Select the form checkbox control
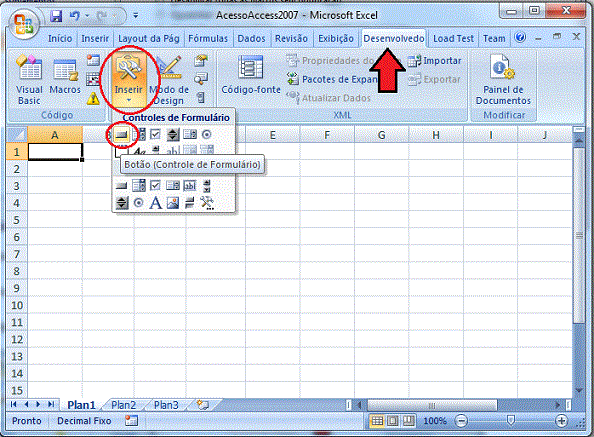Image resolution: width=594 pixels, height=437 pixels. coord(155,134)
